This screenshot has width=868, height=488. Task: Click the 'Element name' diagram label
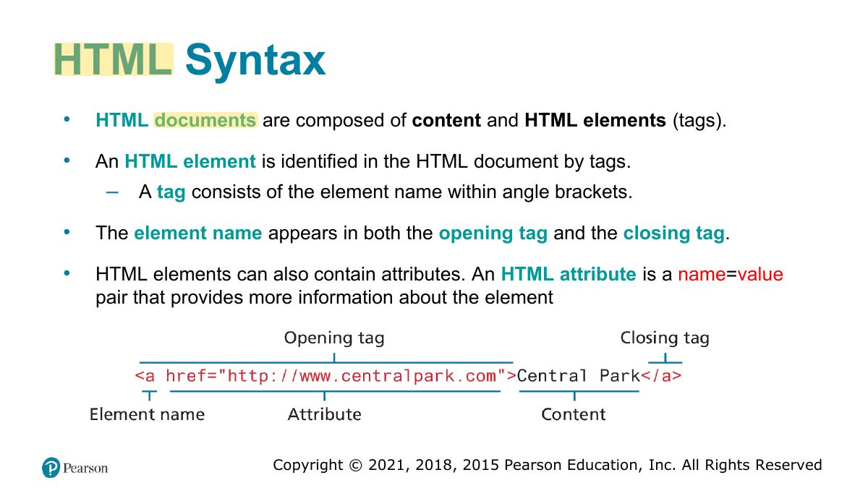(x=147, y=414)
